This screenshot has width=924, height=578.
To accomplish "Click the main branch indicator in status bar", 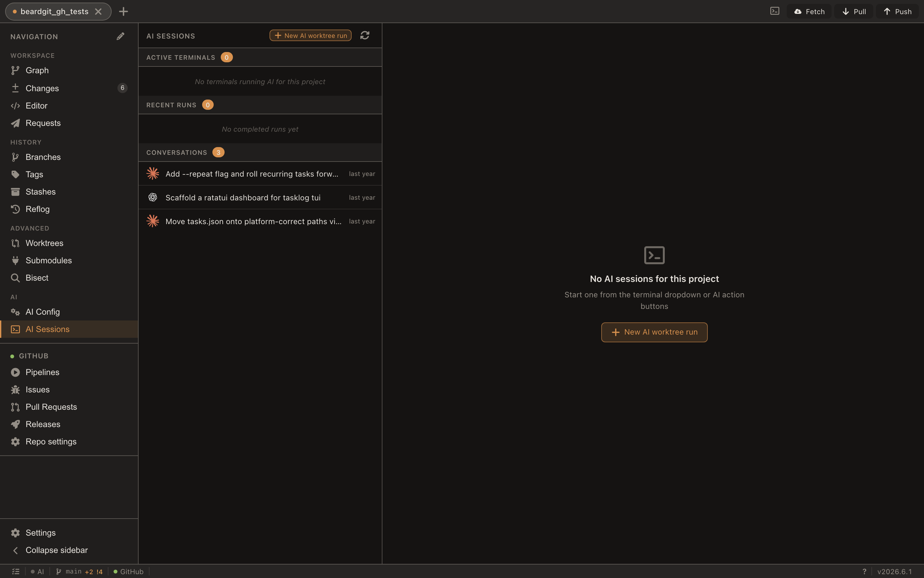I will (79, 572).
